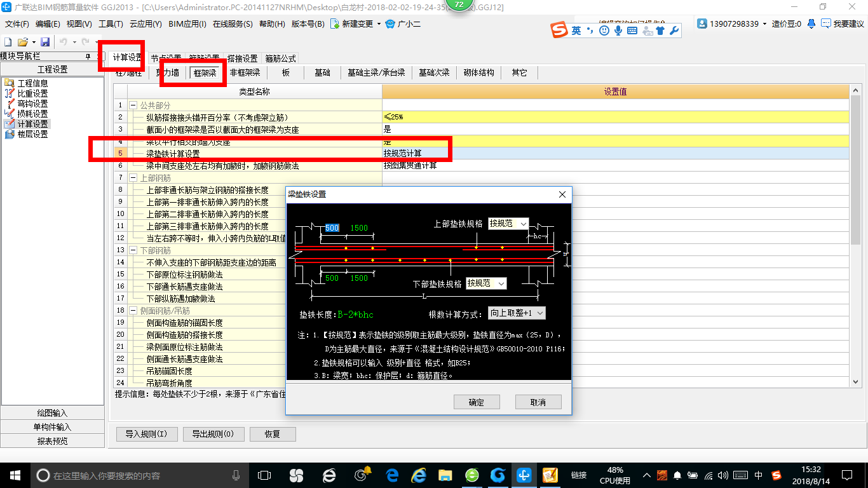Click the New file toolbar icon
This screenshot has height=488, width=868.
click(8, 41)
